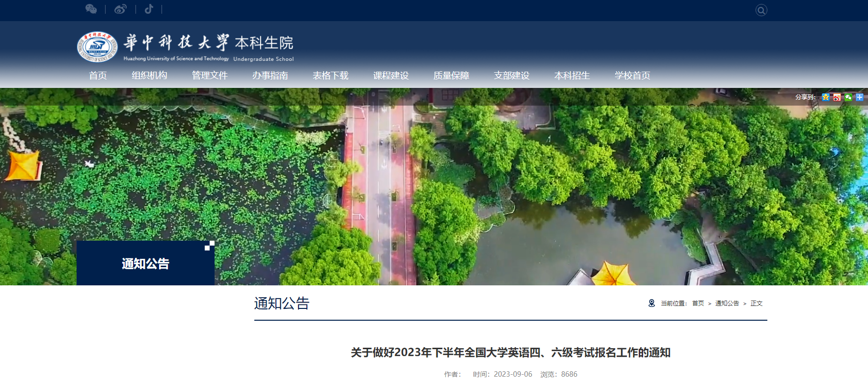
Task: Click 首页 in the breadcrumb
Action: click(698, 304)
